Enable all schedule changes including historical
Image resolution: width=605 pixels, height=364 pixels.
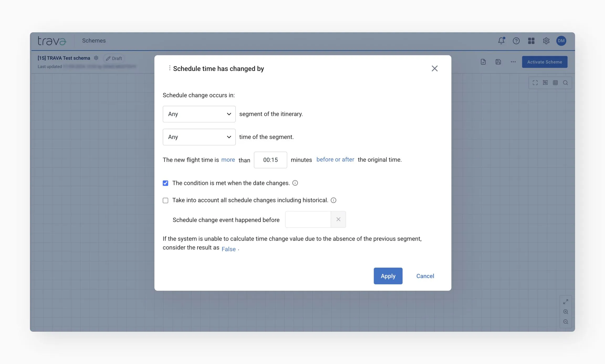click(x=165, y=200)
